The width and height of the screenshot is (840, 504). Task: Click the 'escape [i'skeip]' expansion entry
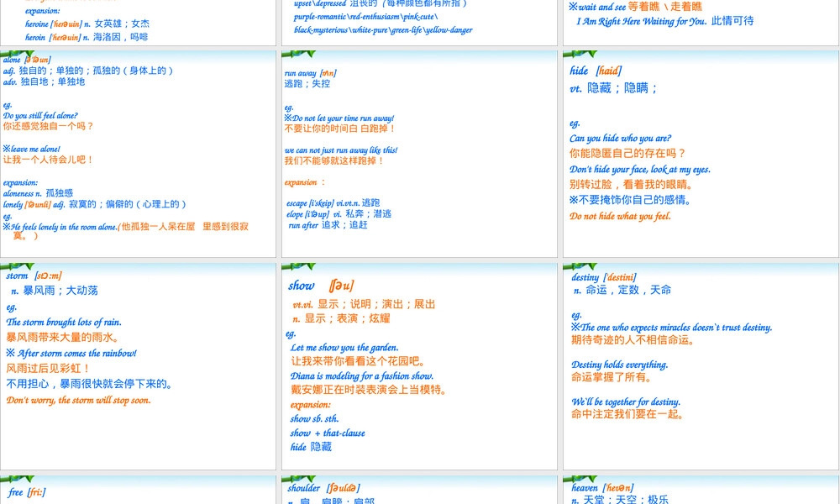(x=333, y=203)
